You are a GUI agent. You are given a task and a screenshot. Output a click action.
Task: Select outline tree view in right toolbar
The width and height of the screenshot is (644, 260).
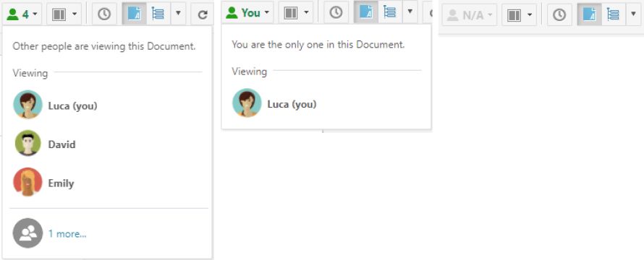(x=613, y=15)
